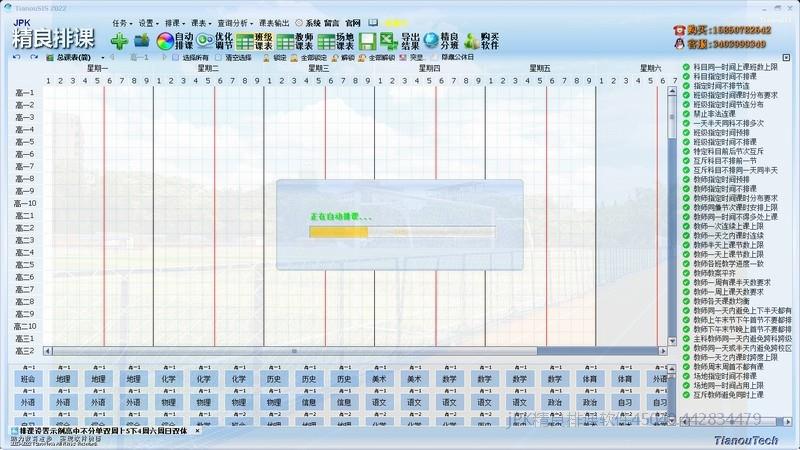
Task: Open the 查询分析 dropdown menu
Action: coord(235,23)
